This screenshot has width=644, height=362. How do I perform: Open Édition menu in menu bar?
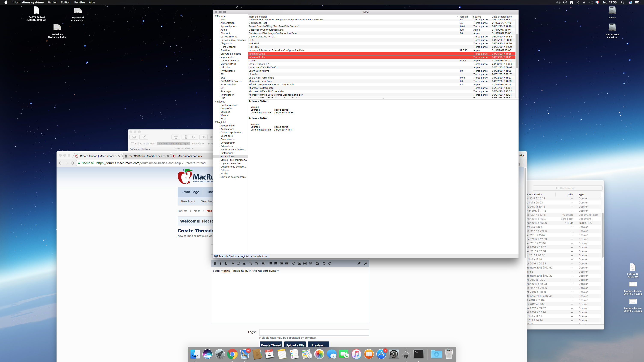click(66, 2)
